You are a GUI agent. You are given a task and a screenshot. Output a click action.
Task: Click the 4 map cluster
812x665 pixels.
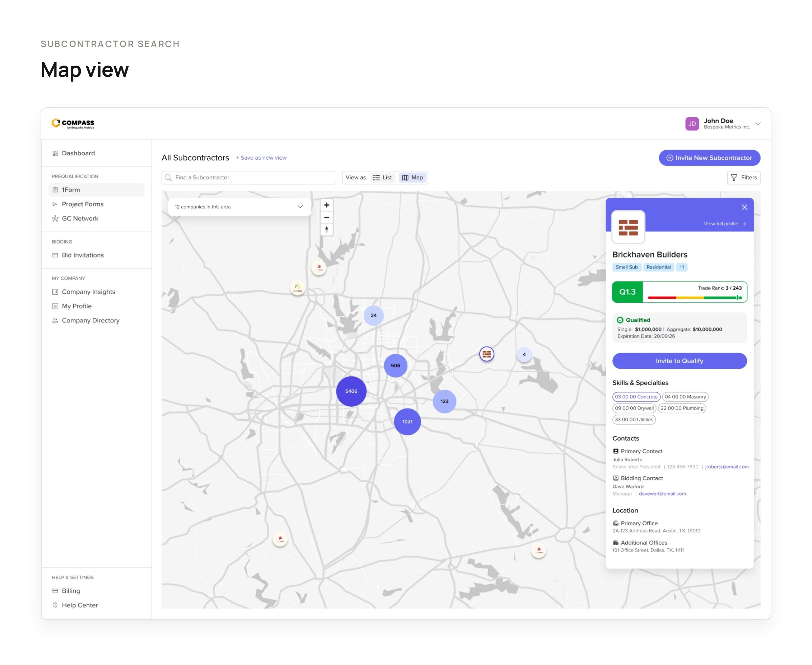(x=524, y=354)
